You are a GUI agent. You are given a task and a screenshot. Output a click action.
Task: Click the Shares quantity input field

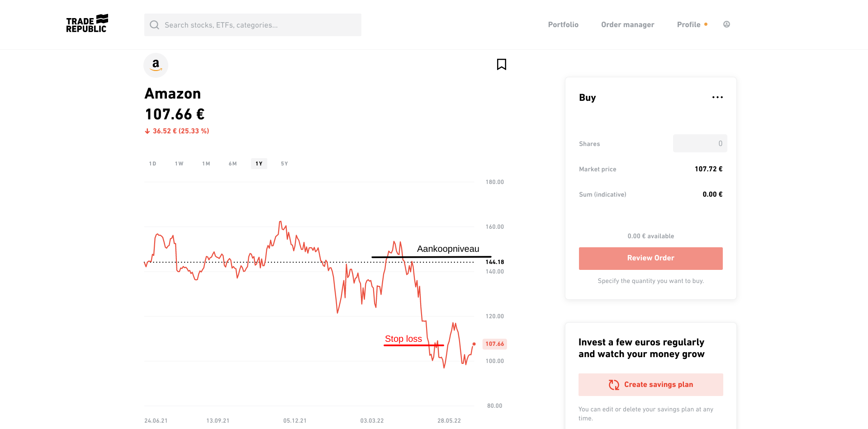(700, 143)
